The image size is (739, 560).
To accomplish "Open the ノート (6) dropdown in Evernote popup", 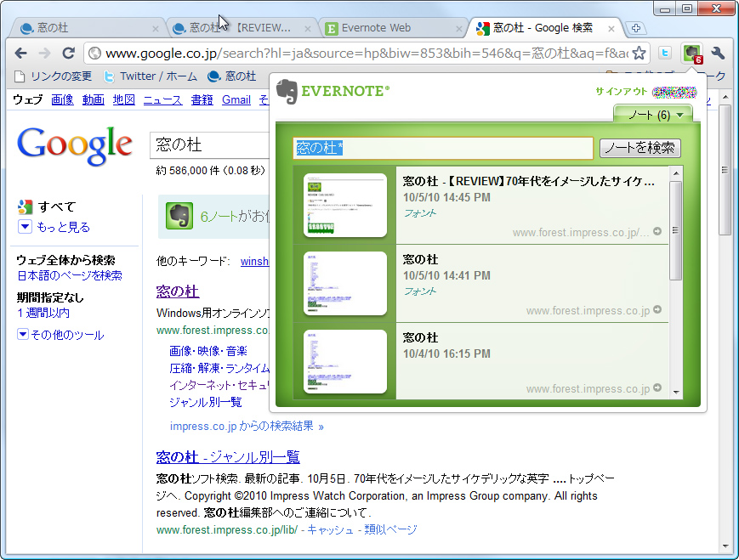I will point(652,114).
